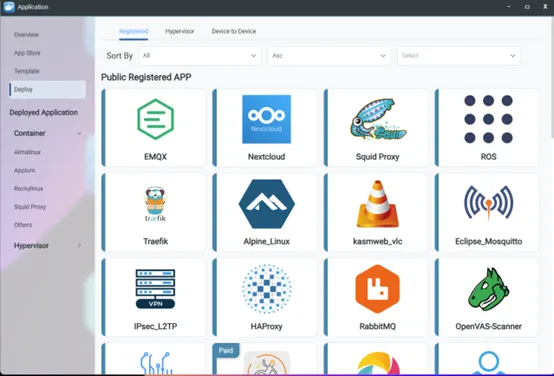Open the Sort By 'All' dropdown
554x376 pixels.
(x=200, y=56)
